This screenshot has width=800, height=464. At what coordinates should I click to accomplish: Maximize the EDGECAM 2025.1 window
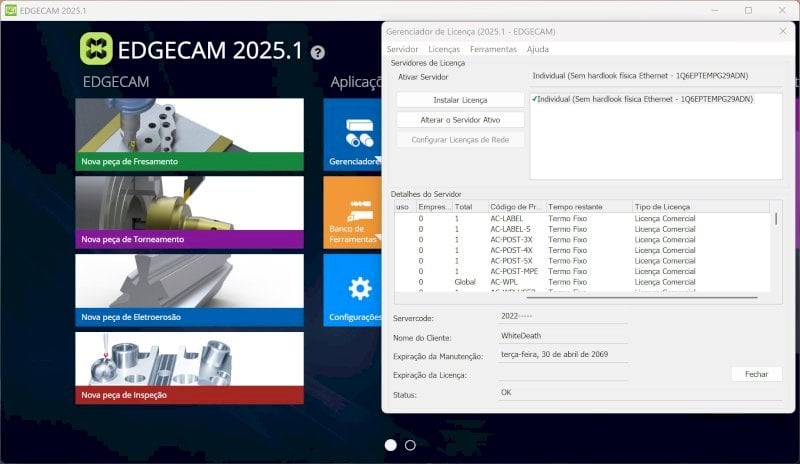(748, 10)
